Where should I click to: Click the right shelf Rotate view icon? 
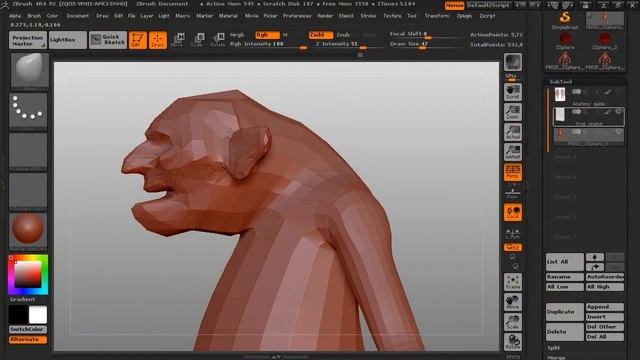click(x=513, y=342)
